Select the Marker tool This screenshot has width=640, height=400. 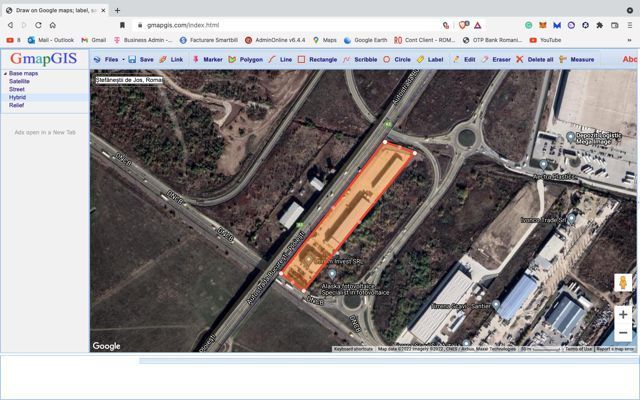[x=207, y=60]
